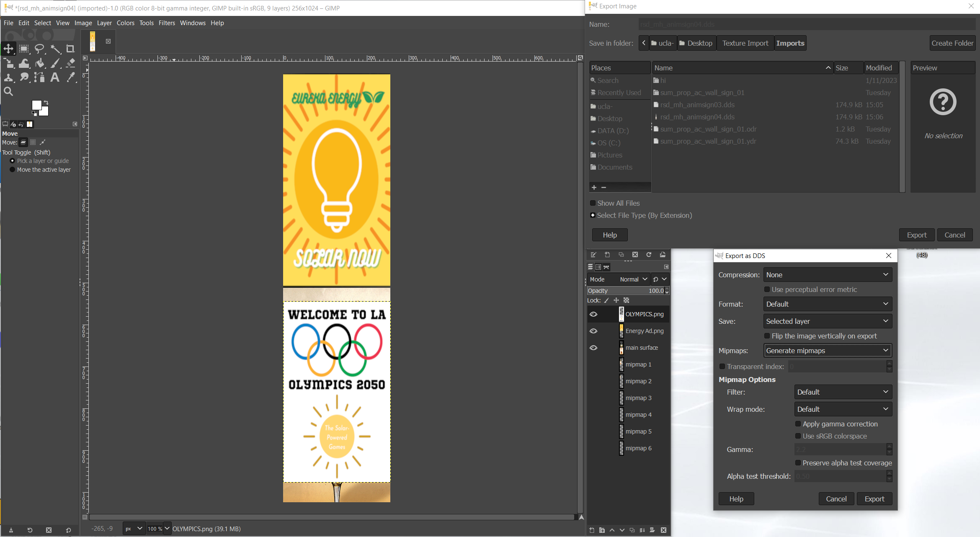Select the Zoom magnifier tool
Image resolution: width=980 pixels, height=537 pixels.
click(8, 91)
